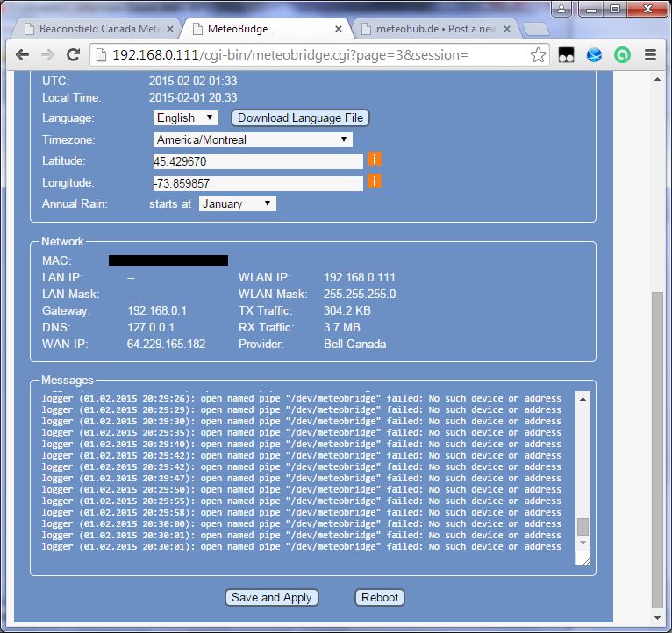
Task: Click the Save and Apply button
Action: 271,597
